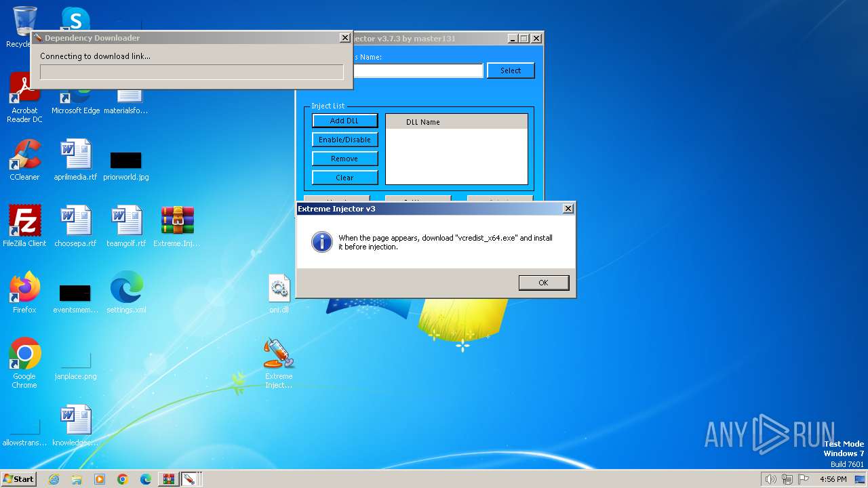Select the settings.xml file
868x488 pixels.
[x=126, y=293]
